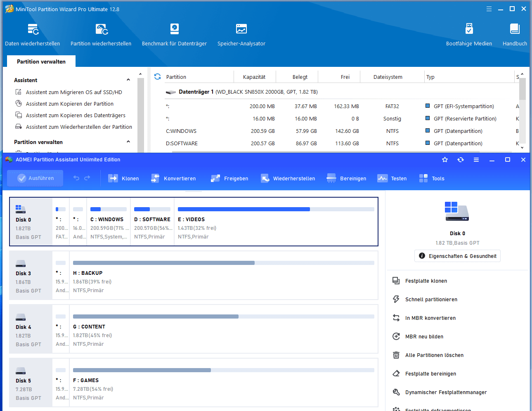The height and width of the screenshot is (411, 532).
Task: Collapse Partition verwalten section in MiniTool sidebar
Action: pos(128,142)
